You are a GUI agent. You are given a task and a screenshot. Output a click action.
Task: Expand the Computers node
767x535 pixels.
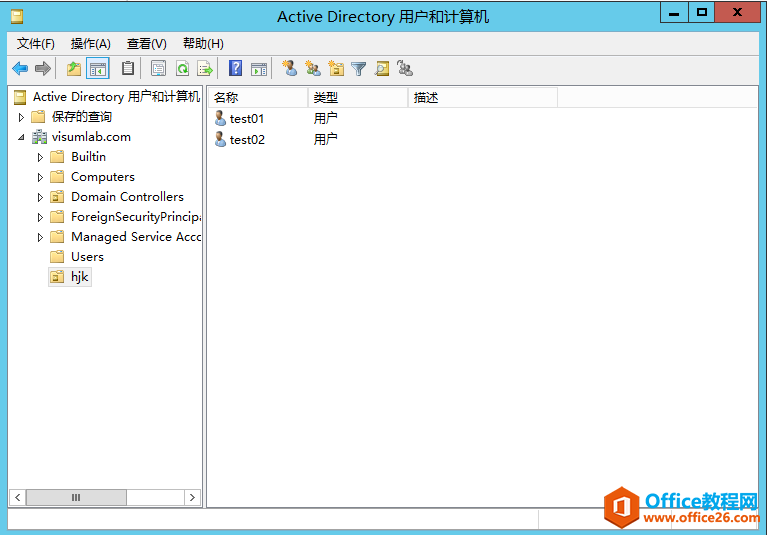click(40, 177)
